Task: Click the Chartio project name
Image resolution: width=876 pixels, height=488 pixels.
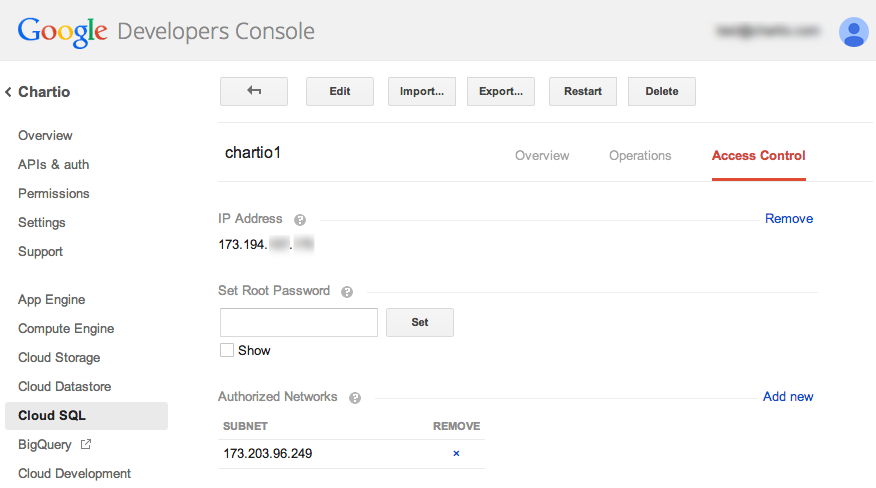Action: 44,92
